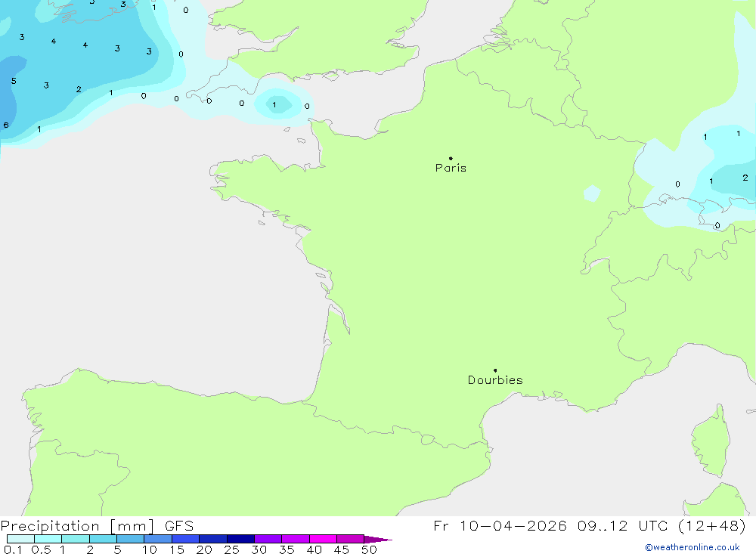
Task: Pick the 45 to 50 legend swatch
Action: (x=351, y=539)
